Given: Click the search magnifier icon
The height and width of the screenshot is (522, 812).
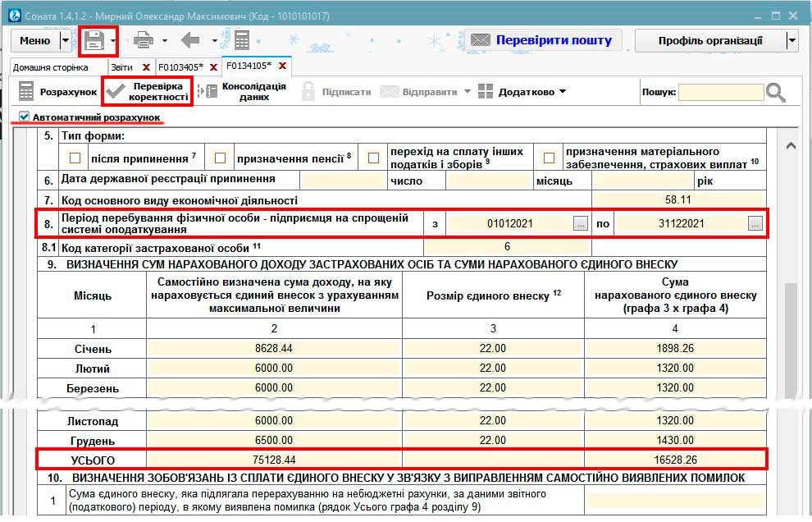Looking at the screenshot, I should [x=776, y=93].
